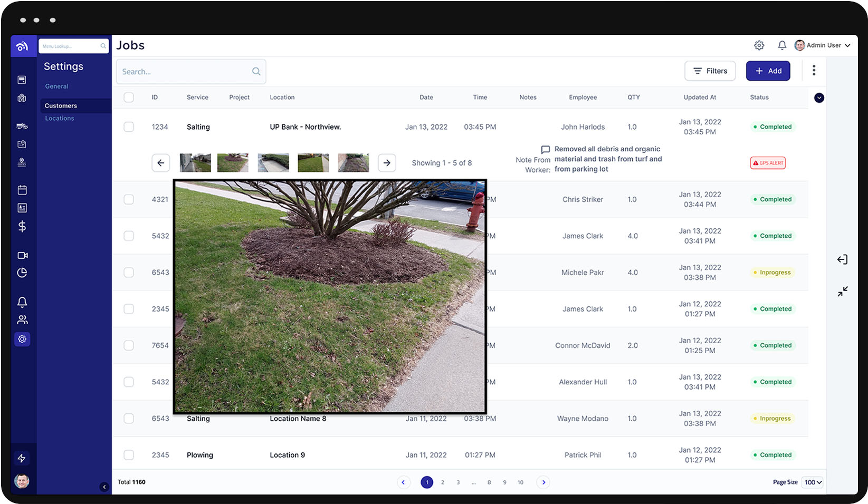Show next photos with right arrow
This screenshot has height=504, width=868.
click(387, 163)
